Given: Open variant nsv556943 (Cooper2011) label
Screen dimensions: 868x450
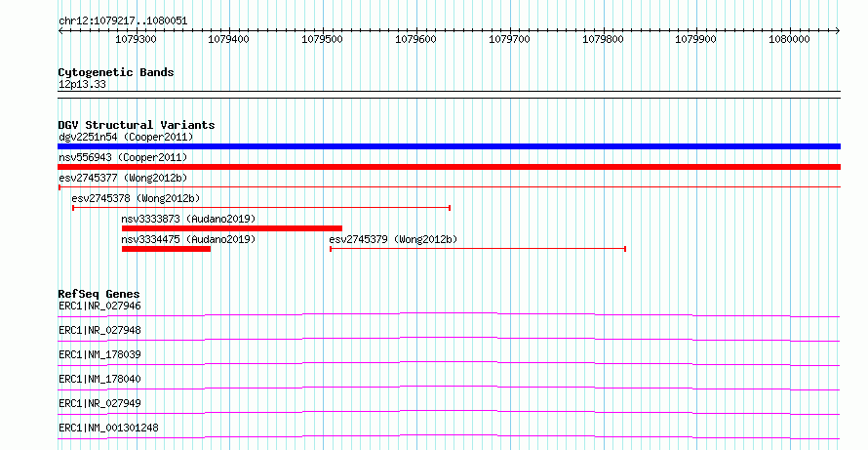Looking at the screenshot, I should pyautogui.click(x=123, y=157).
